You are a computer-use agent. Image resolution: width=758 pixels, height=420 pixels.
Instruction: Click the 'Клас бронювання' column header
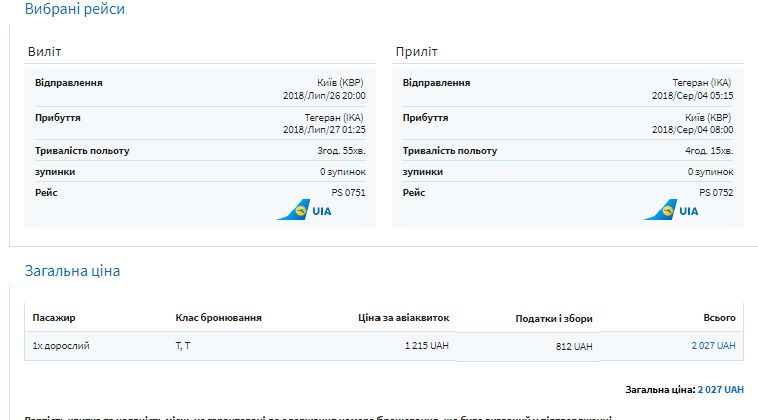tap(218, 318)
